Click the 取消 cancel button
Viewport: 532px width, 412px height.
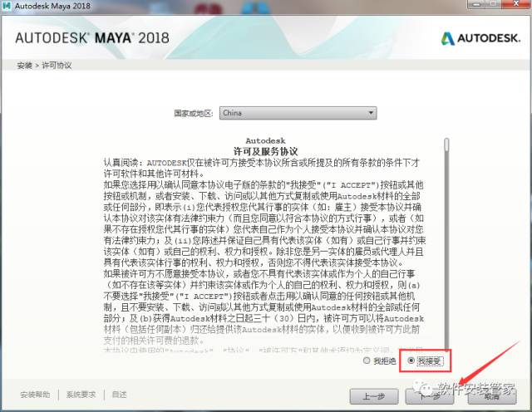(492, 396)
